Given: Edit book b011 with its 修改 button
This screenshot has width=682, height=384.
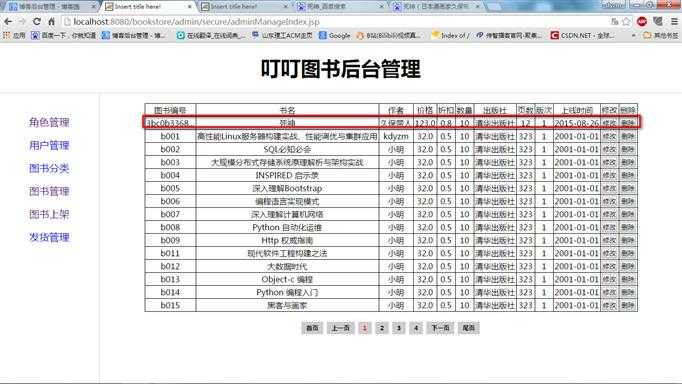Looking at the screenshot, I should coord(609,253).
